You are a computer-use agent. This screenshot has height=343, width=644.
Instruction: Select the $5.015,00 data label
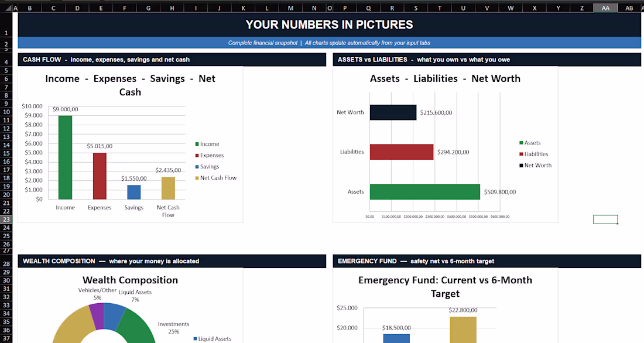[100, 146]
